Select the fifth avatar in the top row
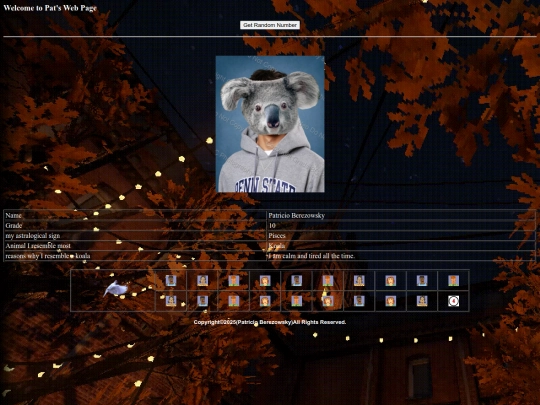The width and height of the screenshot is (540, 405). [x=296, y=280]
